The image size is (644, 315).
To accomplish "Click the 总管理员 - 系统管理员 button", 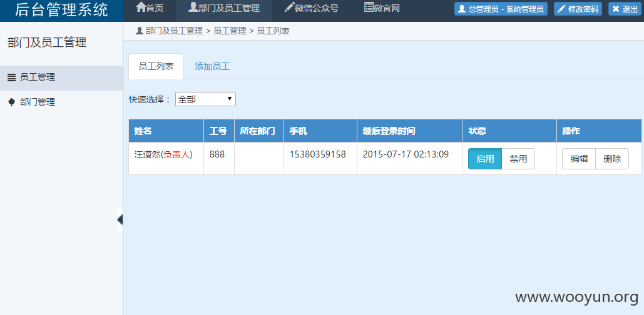I will pos(501,9).
